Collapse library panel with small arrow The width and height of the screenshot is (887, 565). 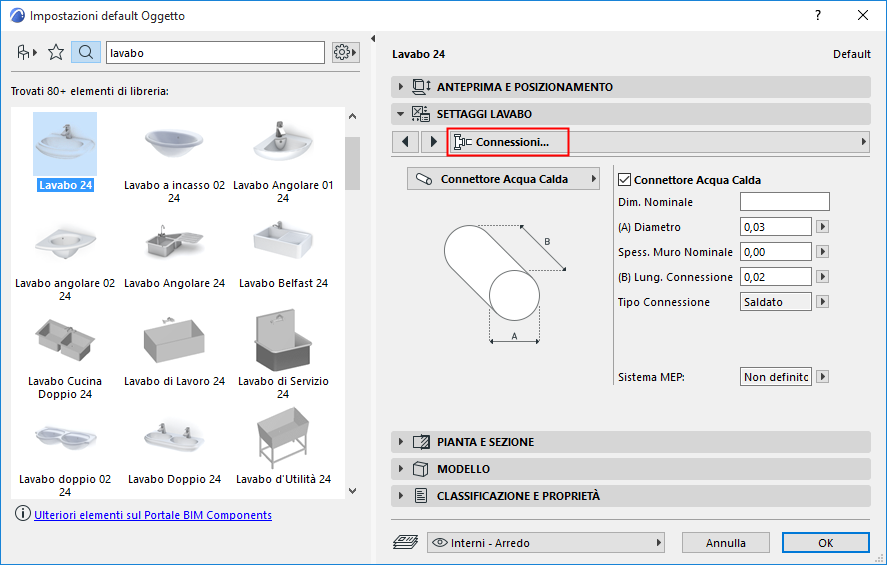pyautogui.click(x=373, y=38)
